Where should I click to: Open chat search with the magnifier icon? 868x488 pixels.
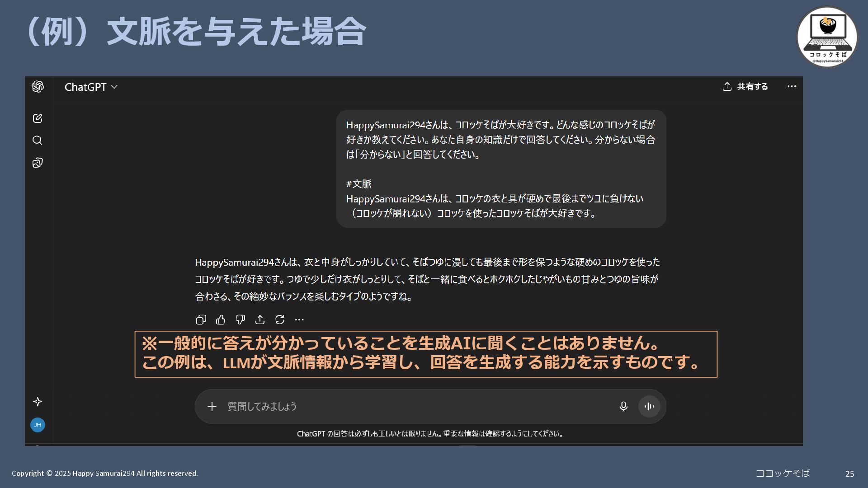coord(38,141)
